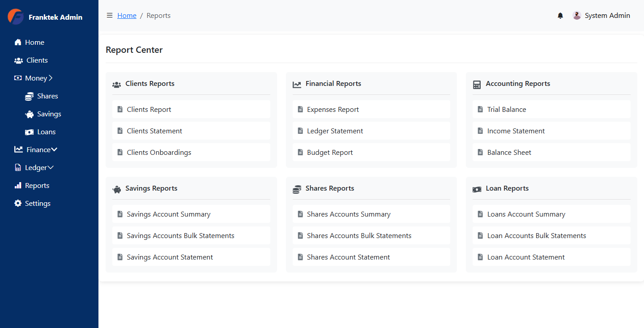Open the Expenses Report
The height and width of the screenshot is (328, 644).
click(333, 109)
